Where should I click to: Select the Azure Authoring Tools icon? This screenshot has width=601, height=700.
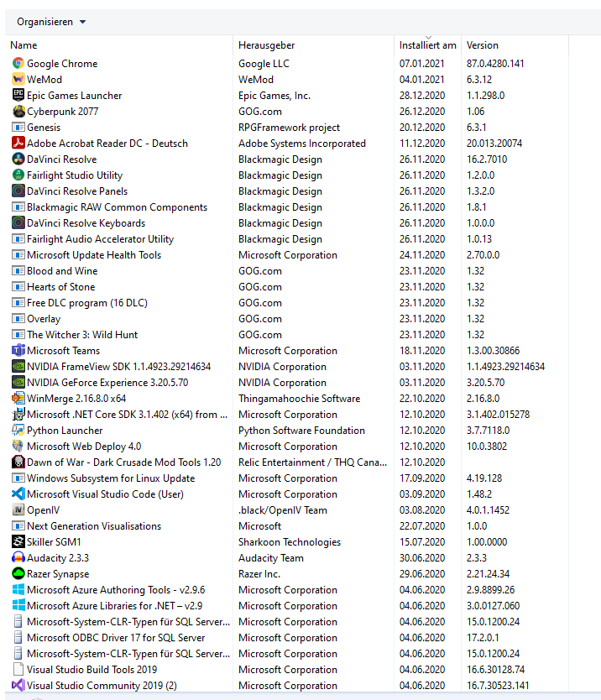point(18,590)
